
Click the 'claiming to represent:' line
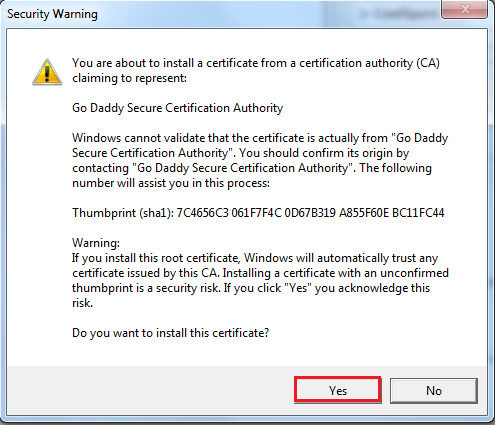(129, 78)
